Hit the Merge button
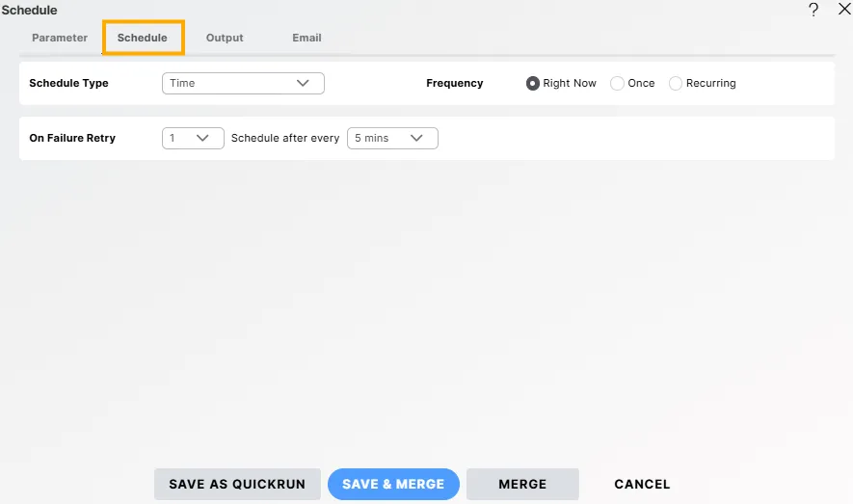The image size is (853, 504). tap(522, 484)
